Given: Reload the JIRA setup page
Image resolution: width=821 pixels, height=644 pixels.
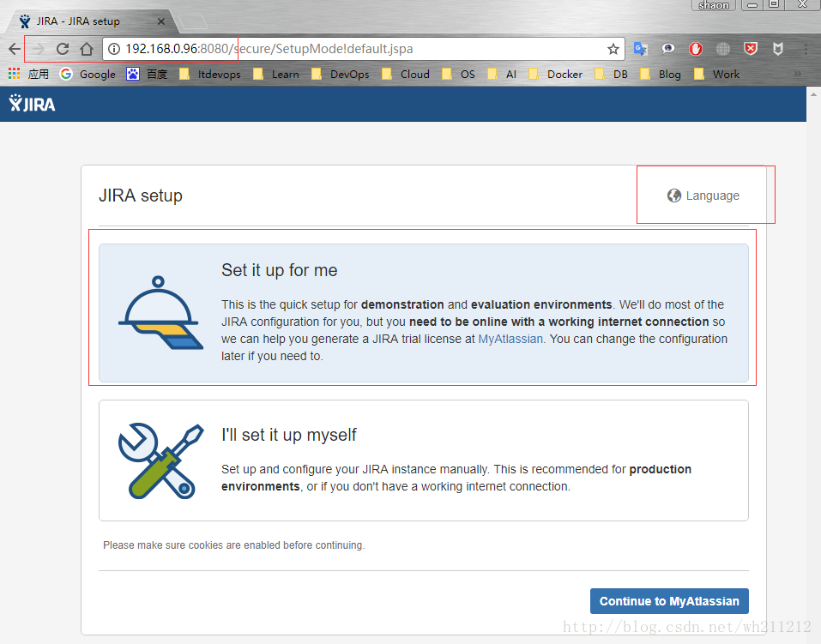Looking at the screenshot, I should (x=63, y=49).
